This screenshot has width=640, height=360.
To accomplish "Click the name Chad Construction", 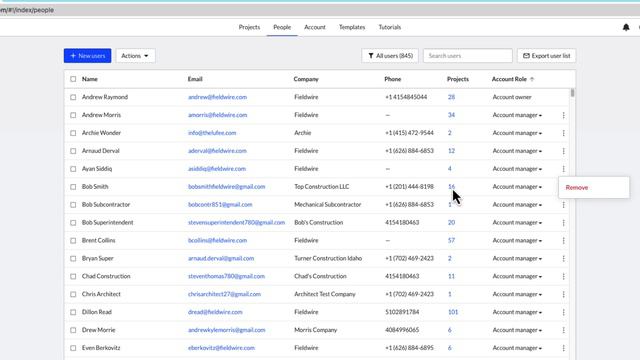I will coord(106,276).
